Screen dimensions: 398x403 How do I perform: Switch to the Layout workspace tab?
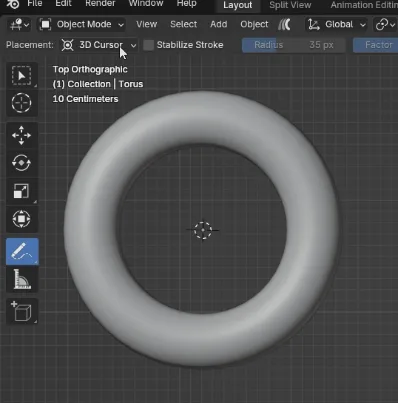[238, 5]
